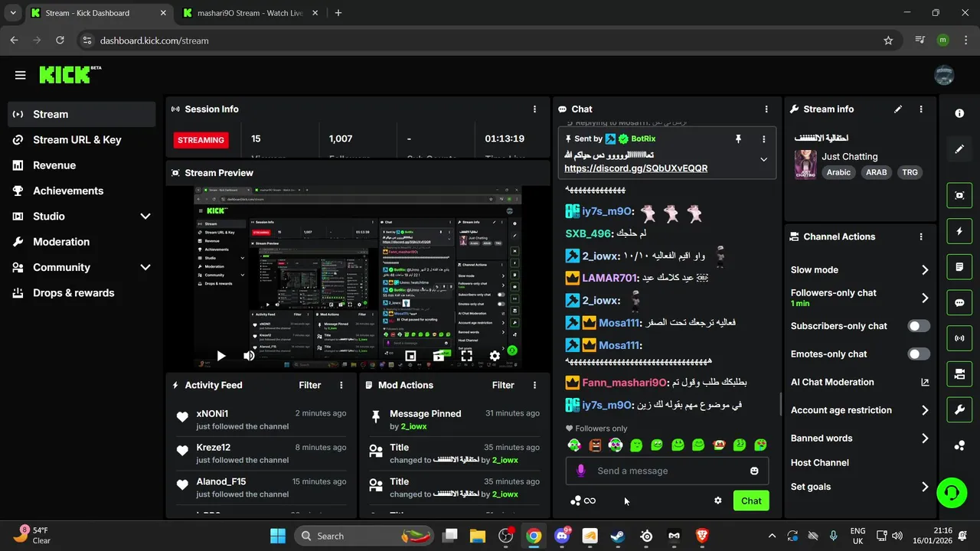Open the Activity Feed Filter
Viewport: 980px width, 551px height.
pyautogui.click(x=310, y=386)
